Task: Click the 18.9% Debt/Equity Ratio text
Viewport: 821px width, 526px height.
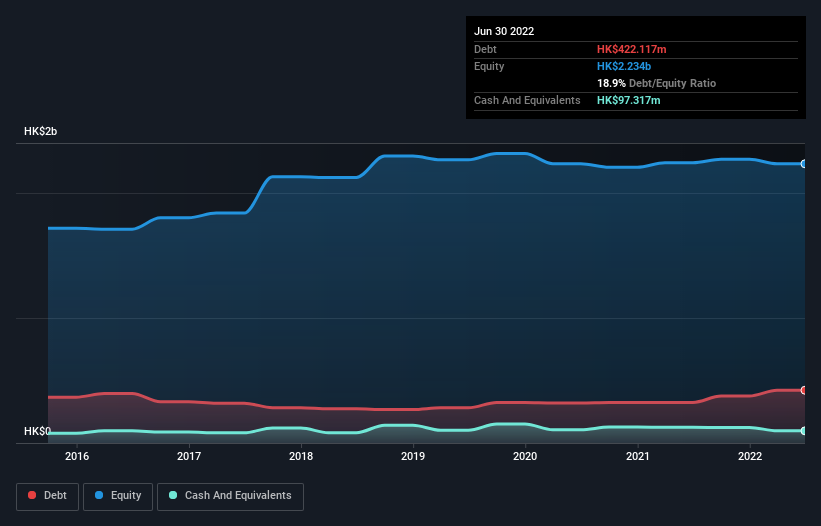Action: tap(657, 83)
